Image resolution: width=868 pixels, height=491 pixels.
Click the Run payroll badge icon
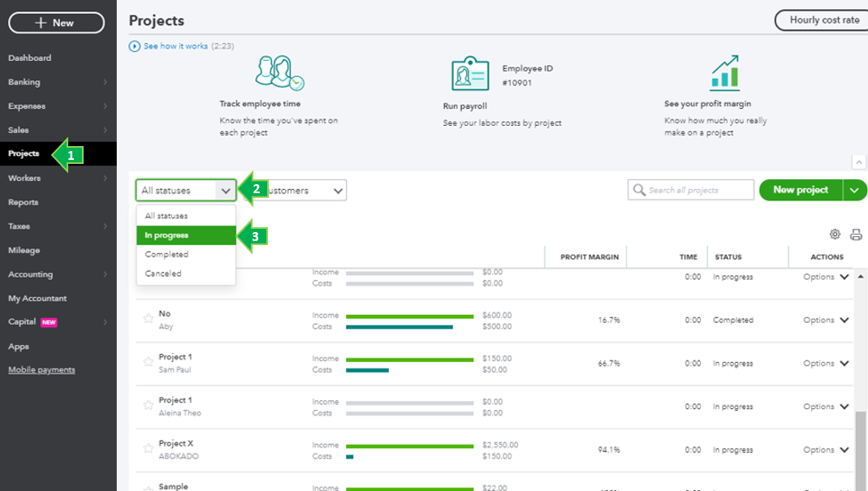point(471,74)
